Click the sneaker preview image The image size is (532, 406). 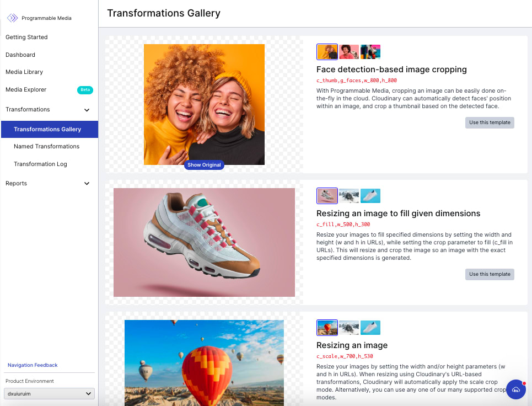[204, 242]
